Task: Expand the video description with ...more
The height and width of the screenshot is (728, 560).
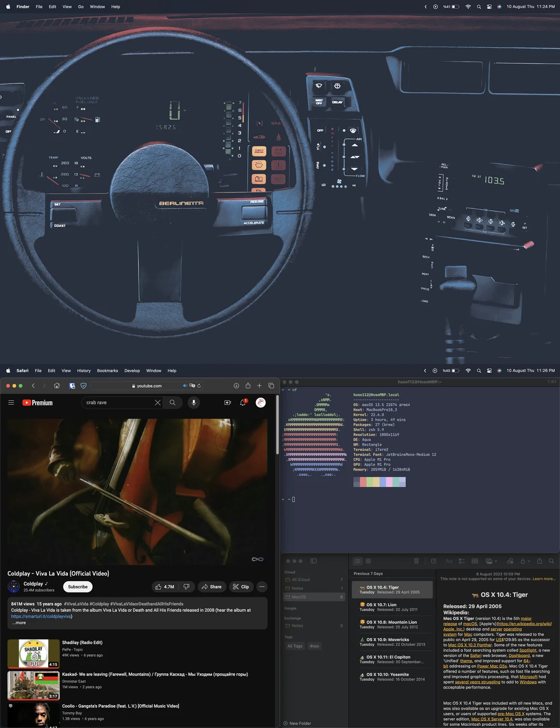Action: [x=19, y=623]
